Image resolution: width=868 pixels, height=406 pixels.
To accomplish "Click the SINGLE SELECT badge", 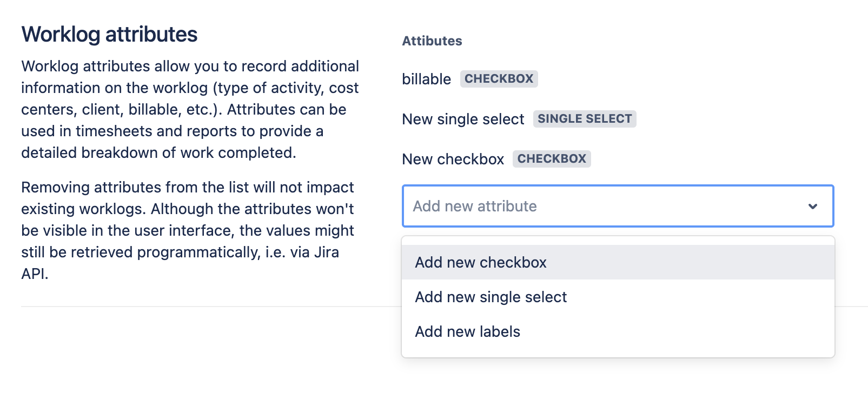I will pyautogui.click(x=584, y=119).
